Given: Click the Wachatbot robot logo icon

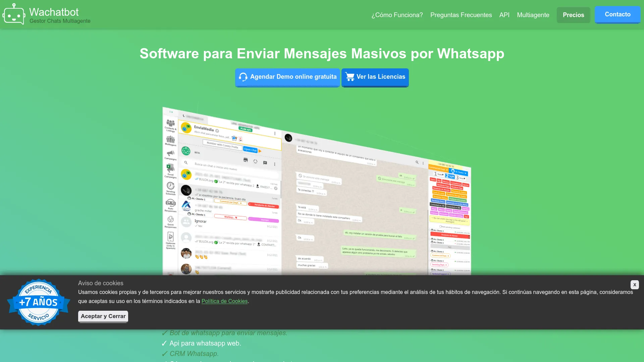Looking at the screenshot, I should pos(14,14).
